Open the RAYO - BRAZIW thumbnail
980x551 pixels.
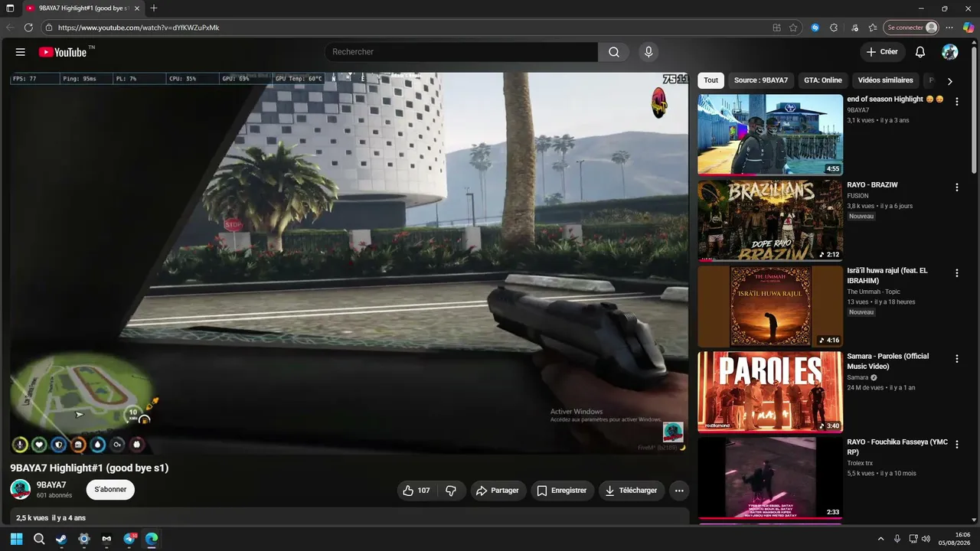[770, 220]
